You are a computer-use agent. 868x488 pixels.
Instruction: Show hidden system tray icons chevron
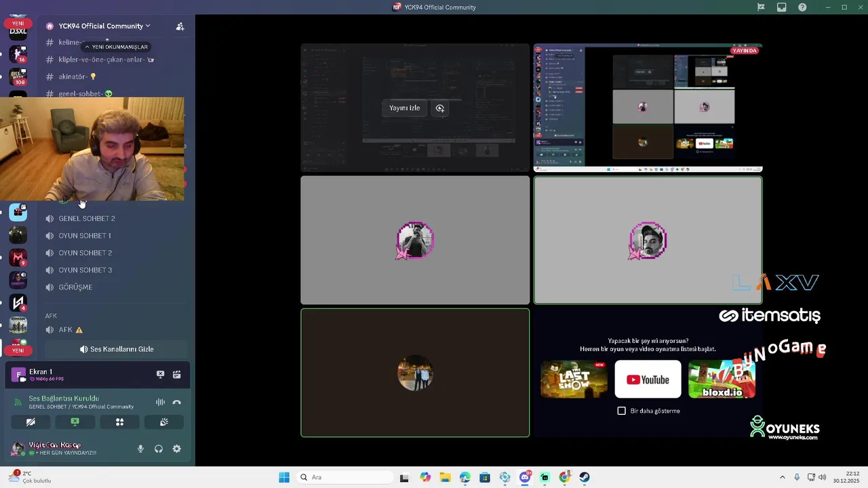click(x=782, y=477)
